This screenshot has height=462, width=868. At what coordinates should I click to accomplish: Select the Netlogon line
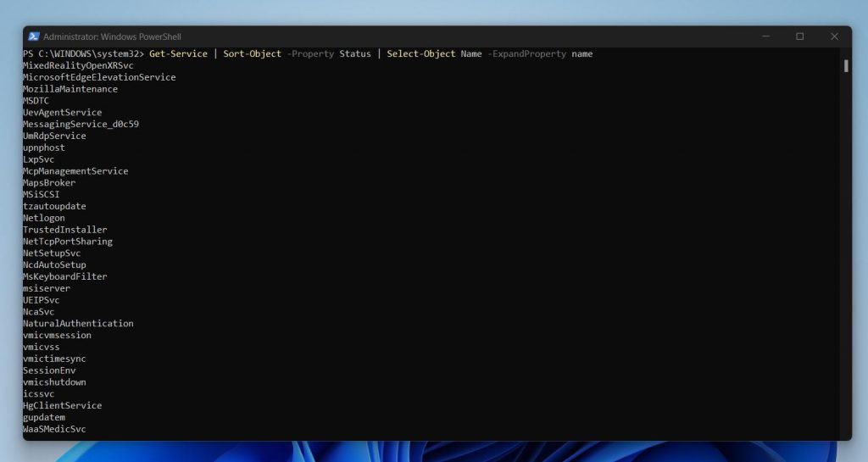44,218
